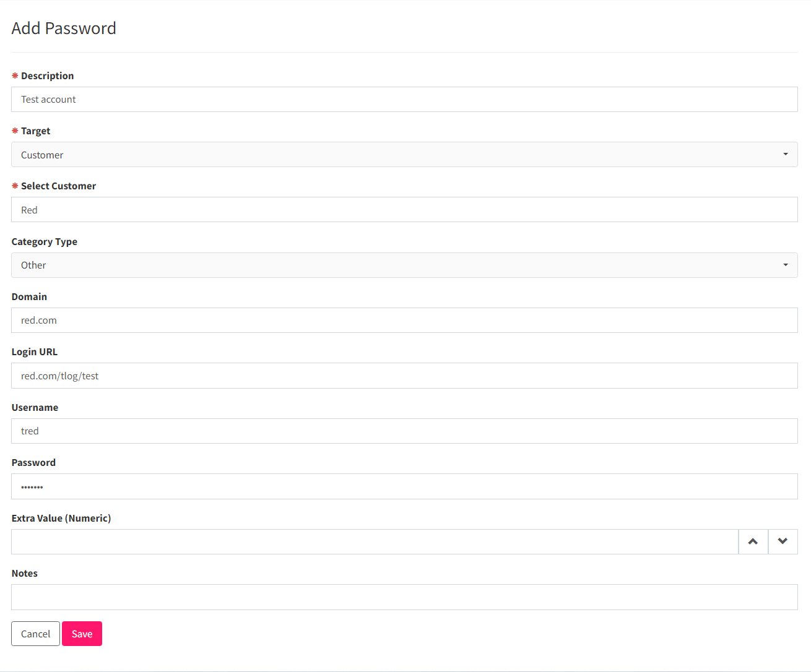
Task: Click the caret arrow of Target dropdown
Action: 786,154
